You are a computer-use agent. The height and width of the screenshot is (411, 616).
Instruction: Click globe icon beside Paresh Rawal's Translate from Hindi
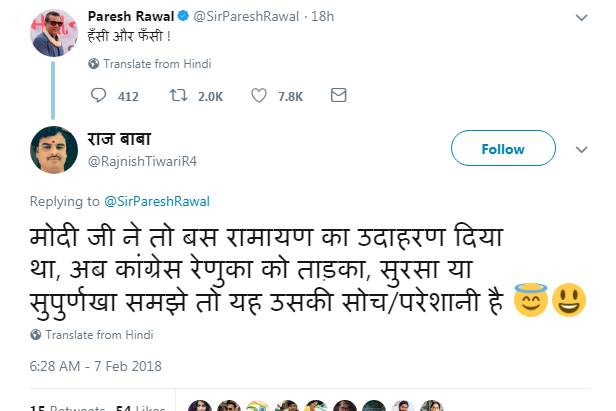(94, 64)
